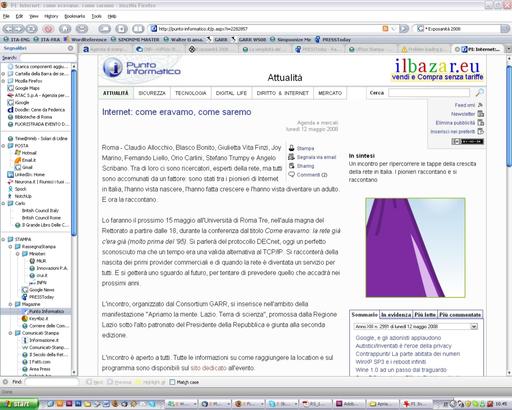The image size is (512, 410).
Task: Click the Find text input field
Action: (x=52, y=382)
